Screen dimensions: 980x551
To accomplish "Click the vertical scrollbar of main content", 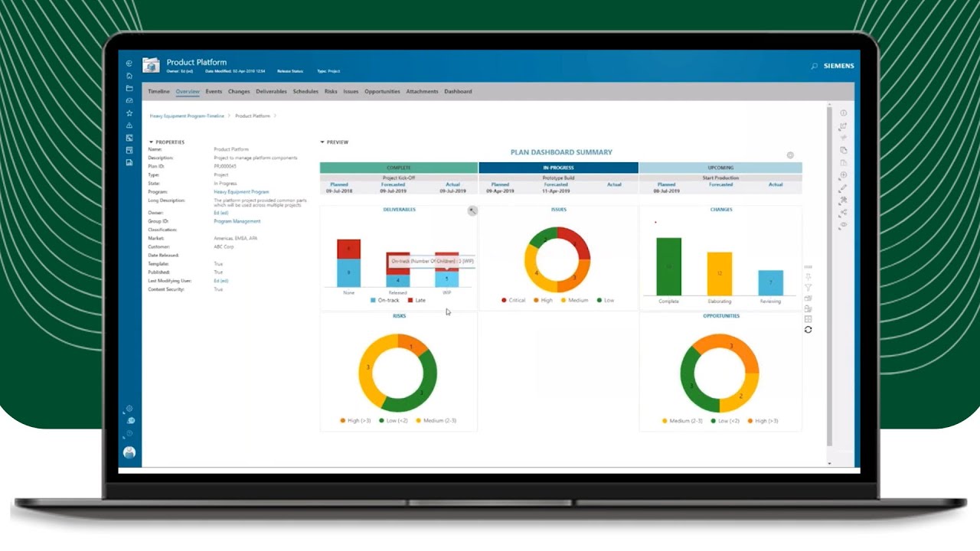I will pyautogui.click(x=829, y=275).
